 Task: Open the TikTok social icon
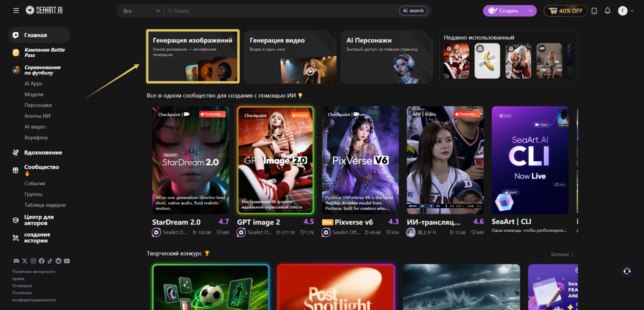coord(50,261)
